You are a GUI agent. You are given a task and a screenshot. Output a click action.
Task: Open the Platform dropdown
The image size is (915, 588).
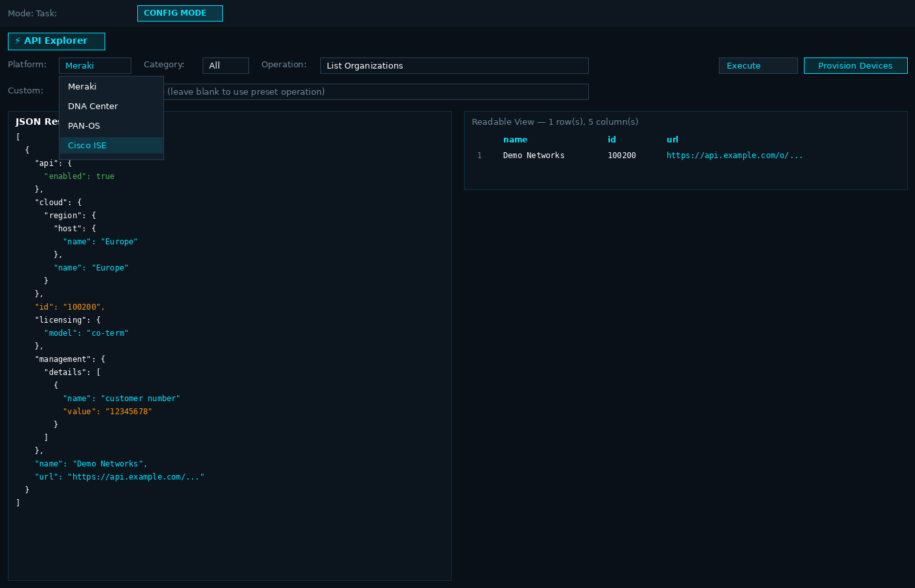[x=95, y=65]
